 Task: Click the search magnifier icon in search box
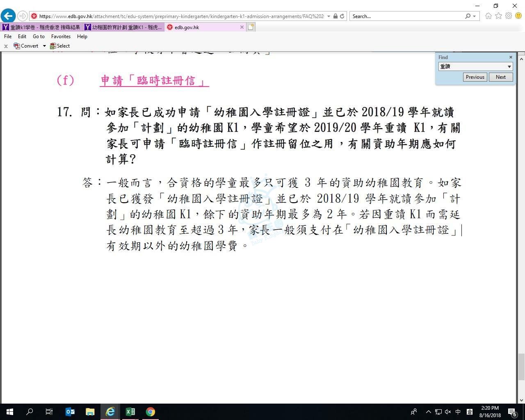point(468,16)
